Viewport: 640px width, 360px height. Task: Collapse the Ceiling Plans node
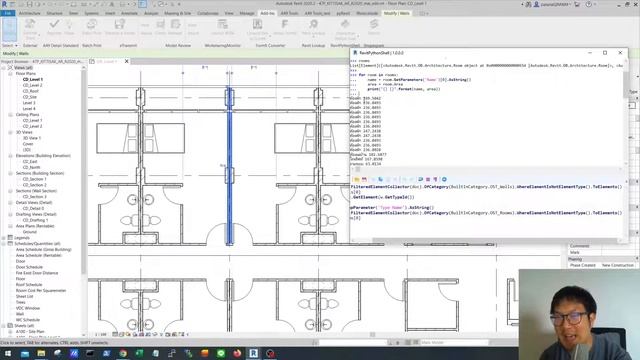10,115
